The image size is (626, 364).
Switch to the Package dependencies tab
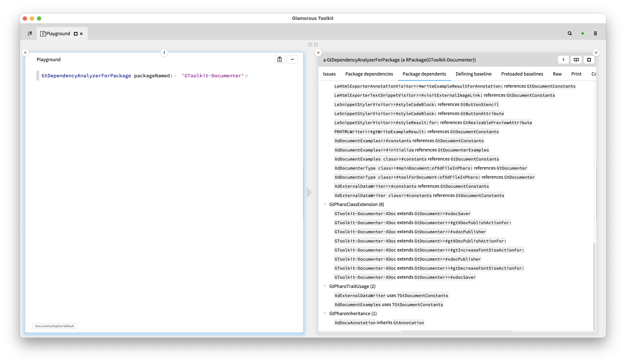tap(369, 74)
